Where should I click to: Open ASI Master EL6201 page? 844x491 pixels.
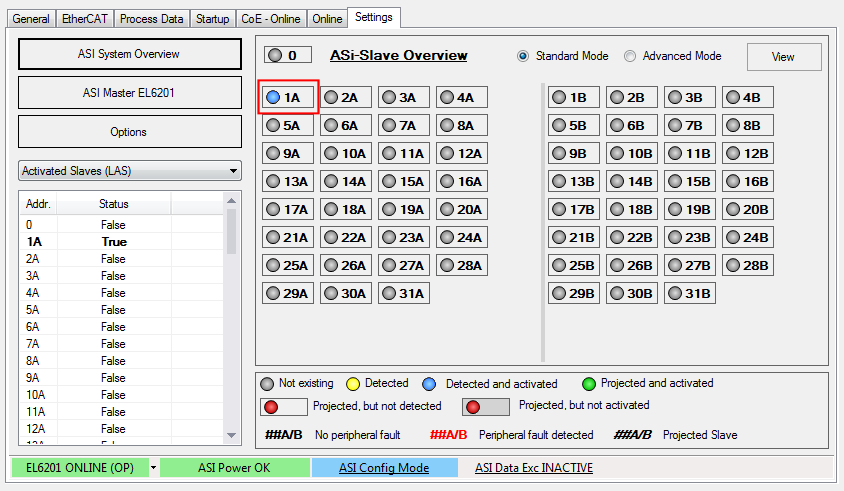130,93
